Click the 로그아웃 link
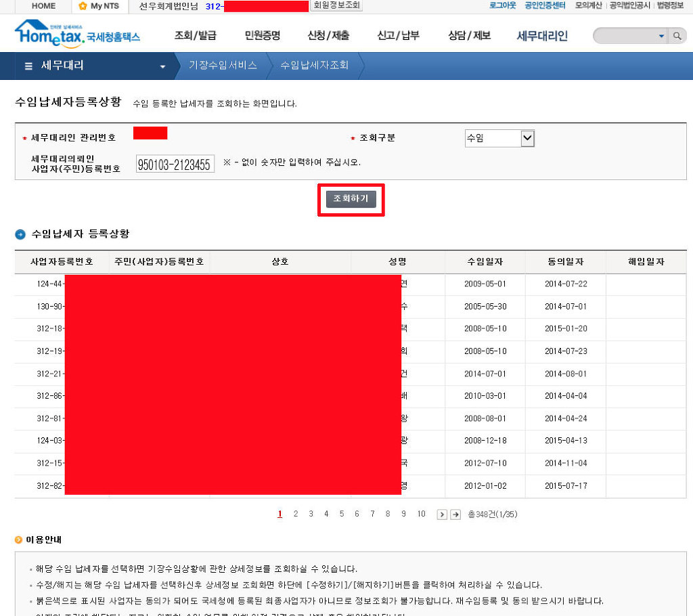 tap(503, 5)
